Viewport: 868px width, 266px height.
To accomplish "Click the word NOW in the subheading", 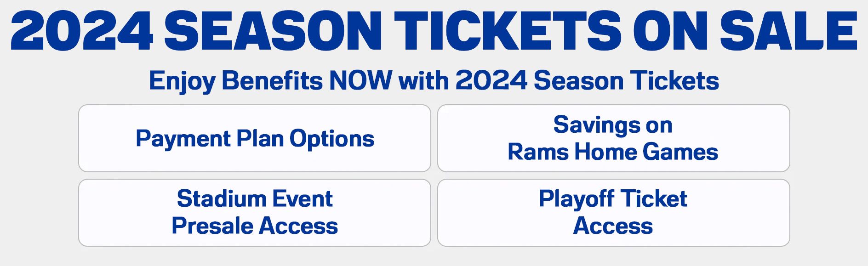I will [361, 80].
